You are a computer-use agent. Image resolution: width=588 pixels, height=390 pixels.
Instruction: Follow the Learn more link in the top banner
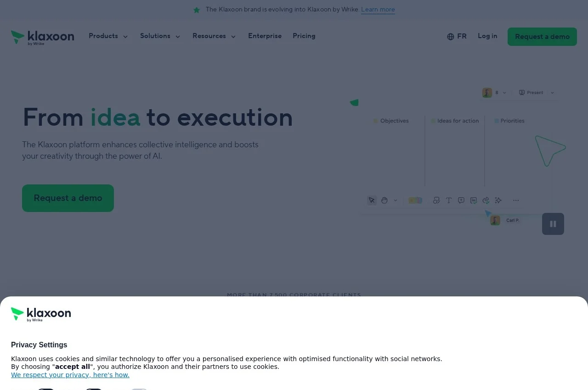378,10
